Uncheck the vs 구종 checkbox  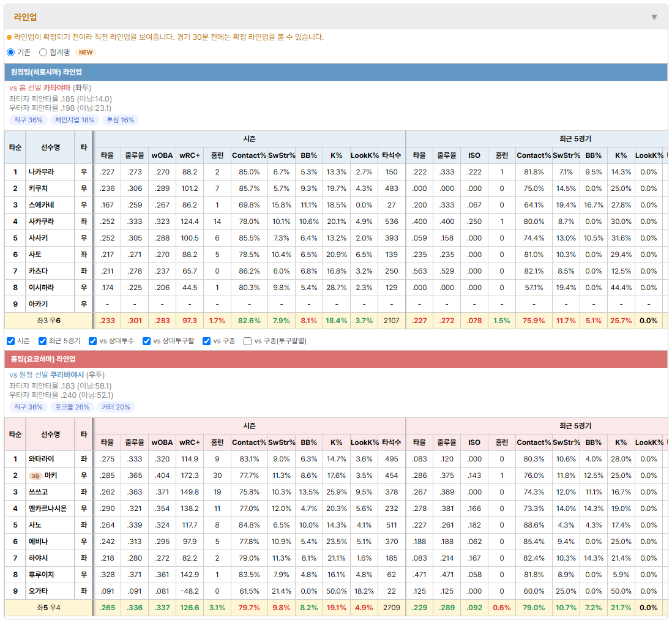tap(207, 341)
